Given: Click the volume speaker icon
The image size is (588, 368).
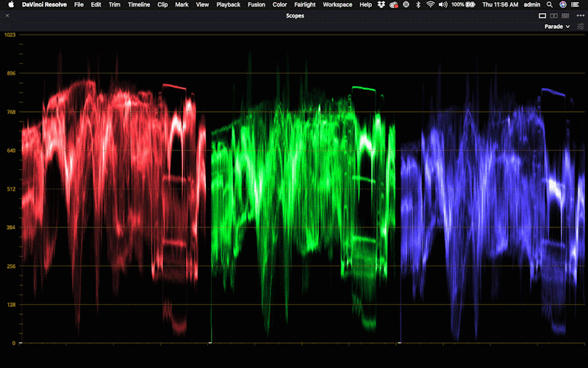Looking at the screenshot, I should (x=442, y=4).
